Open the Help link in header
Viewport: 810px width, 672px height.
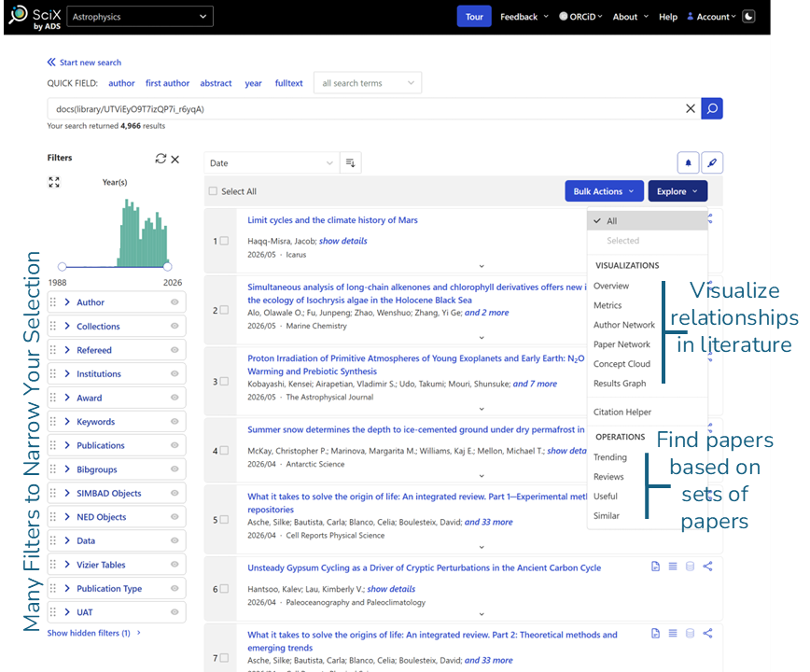pyautogui.click(x=668, y=17)
